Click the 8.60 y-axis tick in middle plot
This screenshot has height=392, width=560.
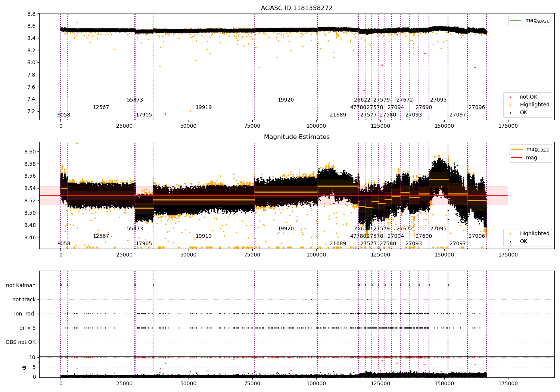(x=30, y=152)
